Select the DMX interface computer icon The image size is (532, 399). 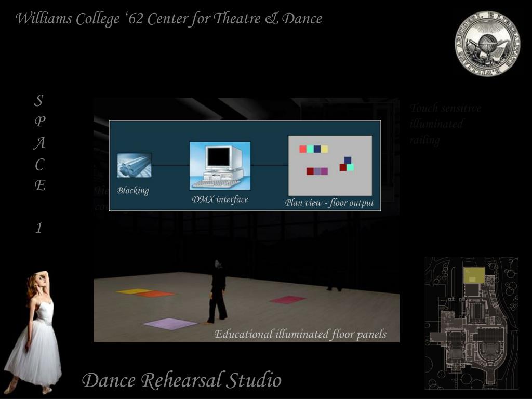[220, 166]
